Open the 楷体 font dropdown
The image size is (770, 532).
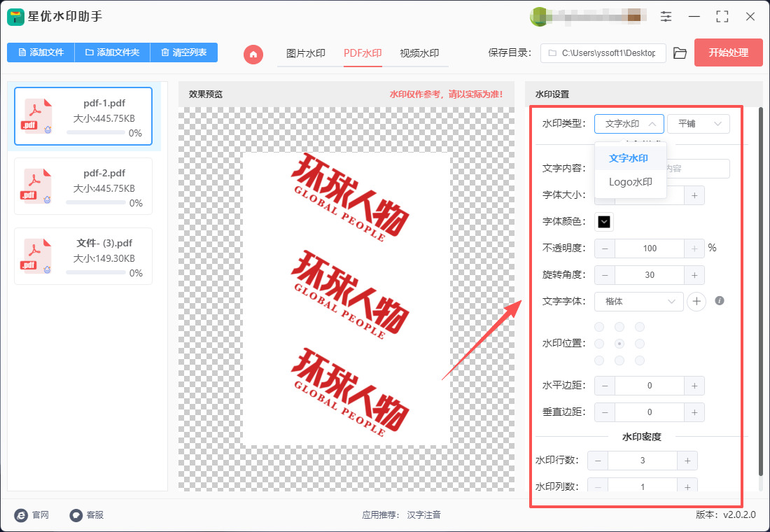coord(638,302)
